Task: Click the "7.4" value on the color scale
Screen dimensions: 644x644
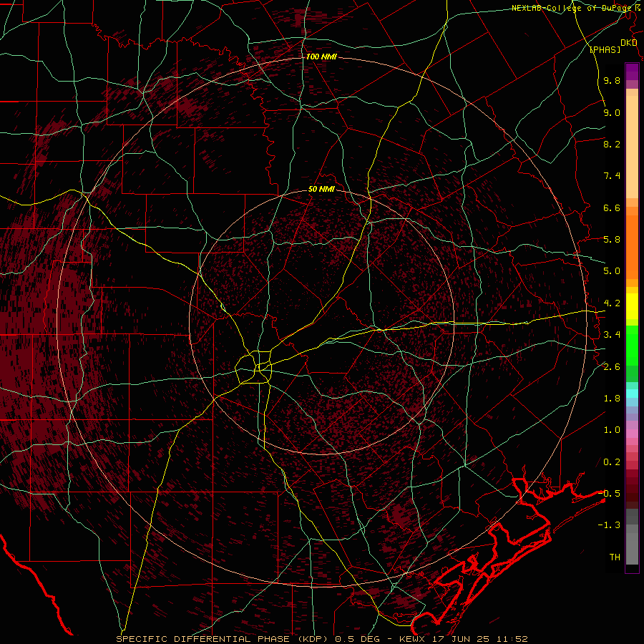Action: (612, 176)
